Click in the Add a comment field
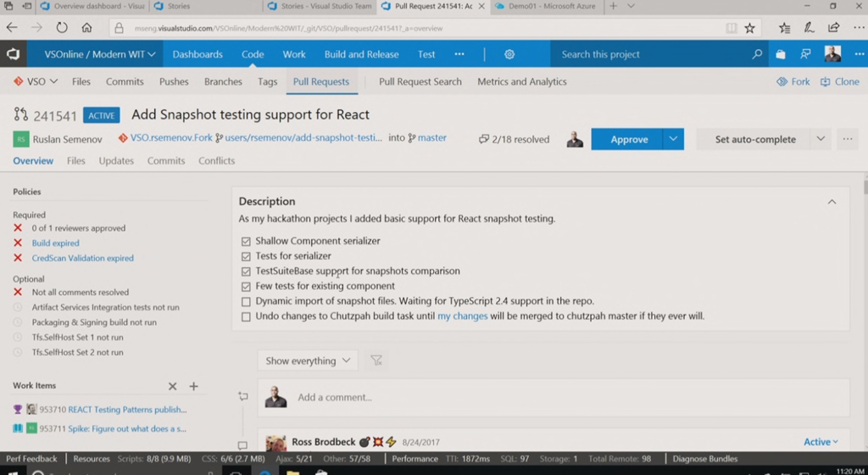This screenshot has width=868, height=475. pos(554,397)
